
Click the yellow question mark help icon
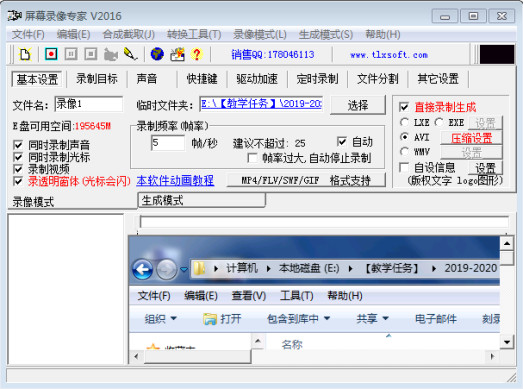pos(197,54)
